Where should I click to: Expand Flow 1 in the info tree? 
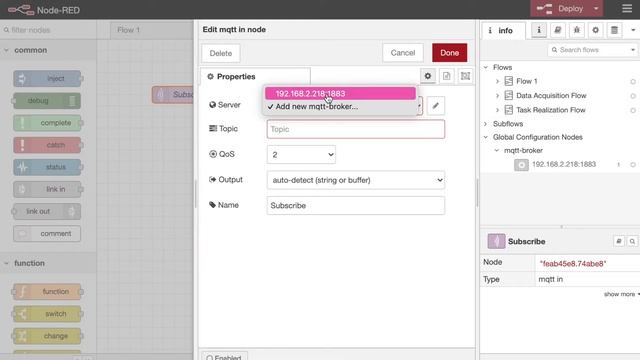[x=497, y=81]
